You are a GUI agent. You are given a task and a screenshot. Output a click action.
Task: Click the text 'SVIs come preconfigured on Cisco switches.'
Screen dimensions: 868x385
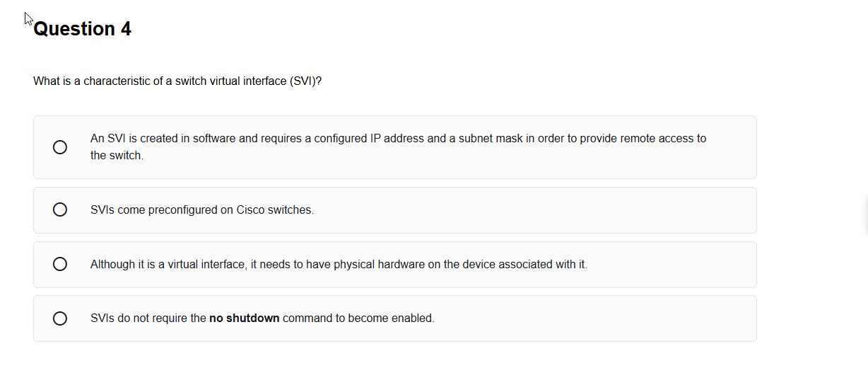pos(201,210)
